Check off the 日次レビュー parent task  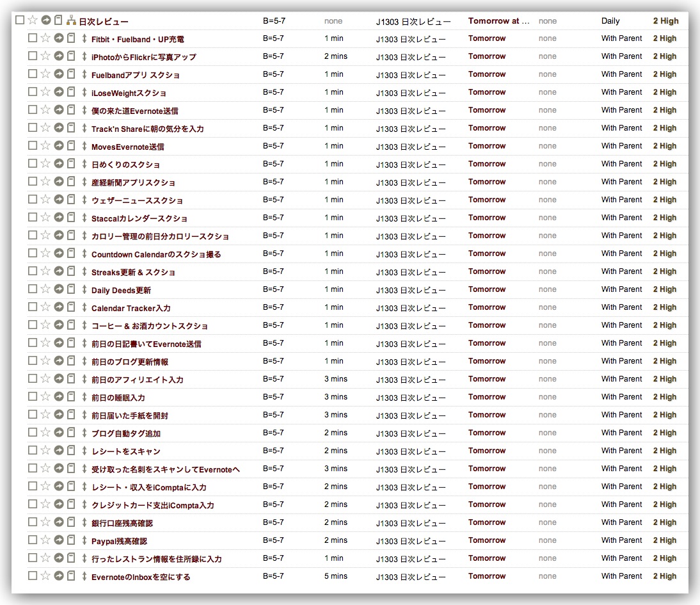(x=20, y=20)
